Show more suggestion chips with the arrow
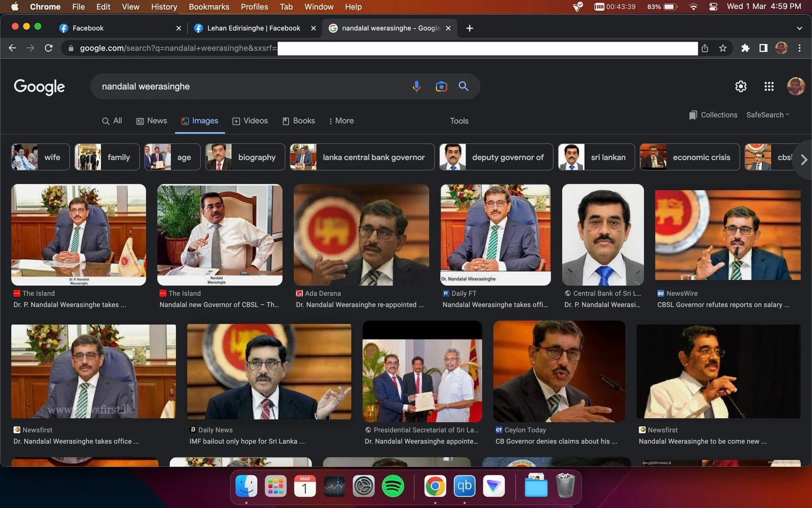812x508 pixels. (804, 160)
